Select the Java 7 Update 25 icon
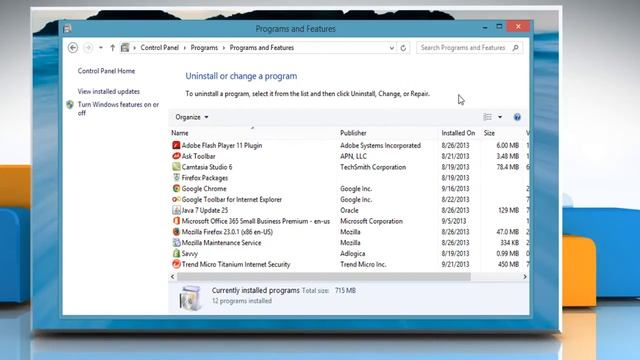 pyautogui.click(x=176, y=210)
